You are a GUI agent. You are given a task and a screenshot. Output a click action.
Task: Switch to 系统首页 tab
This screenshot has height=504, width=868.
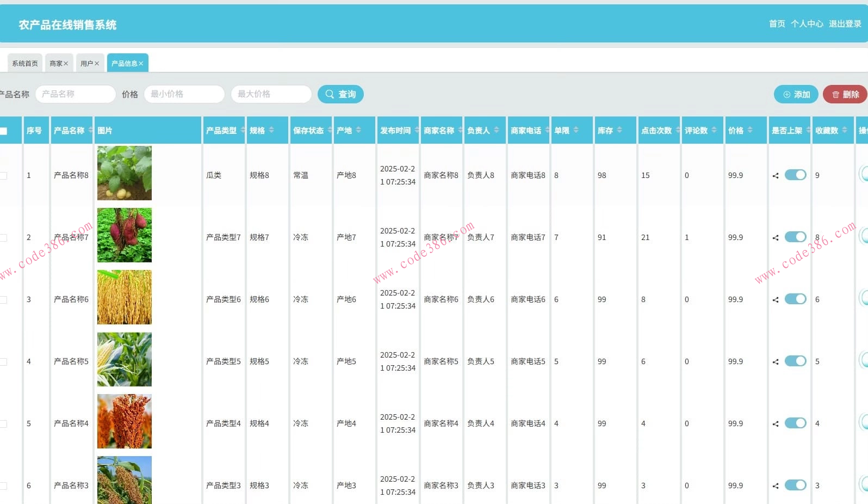click(x=25, y=63)
